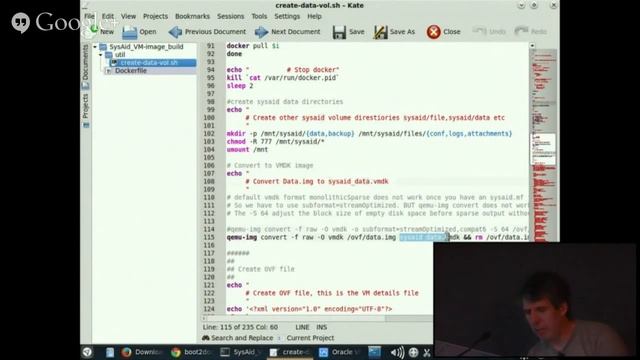Go to Next Document arrow icon
Viewport: 640px width, 360px height.
click(262, 32)
